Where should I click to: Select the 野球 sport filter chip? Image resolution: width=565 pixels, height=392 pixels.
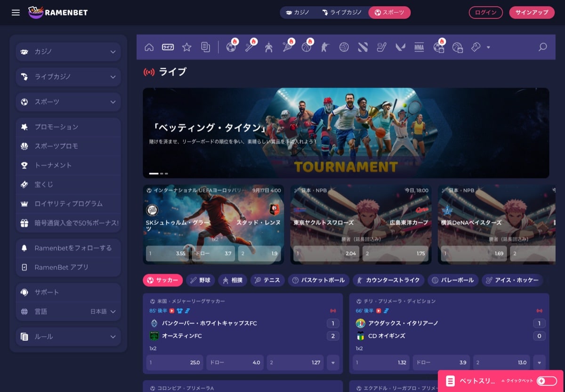click(200, 280)
